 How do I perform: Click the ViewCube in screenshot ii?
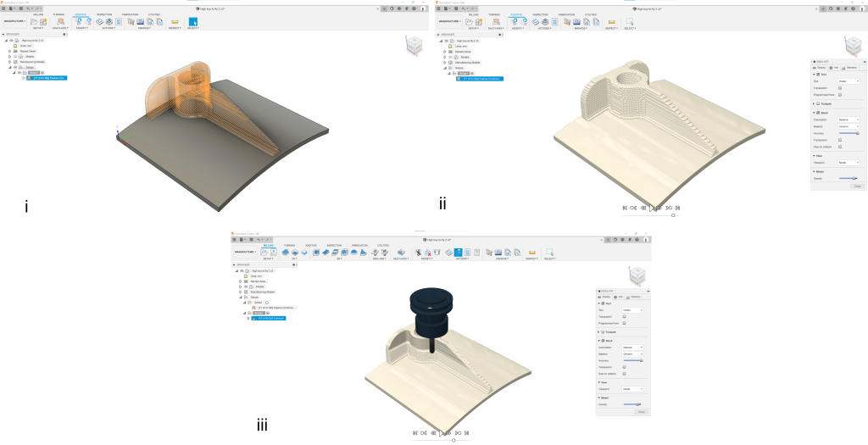pos(854,47)
